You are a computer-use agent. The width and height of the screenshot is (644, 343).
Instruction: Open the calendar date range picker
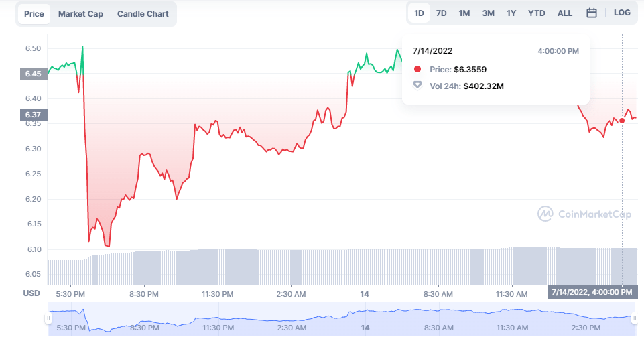point(592,13)
